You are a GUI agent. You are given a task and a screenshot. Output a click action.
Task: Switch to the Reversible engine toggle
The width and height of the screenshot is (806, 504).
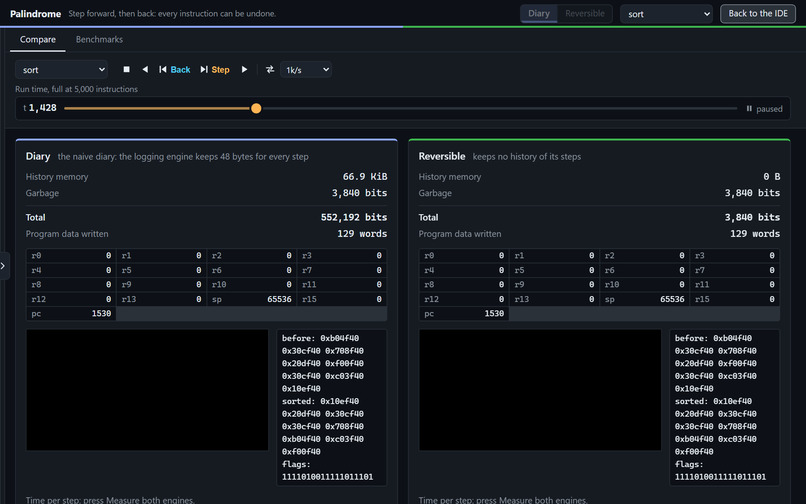[x=584, y=14]
